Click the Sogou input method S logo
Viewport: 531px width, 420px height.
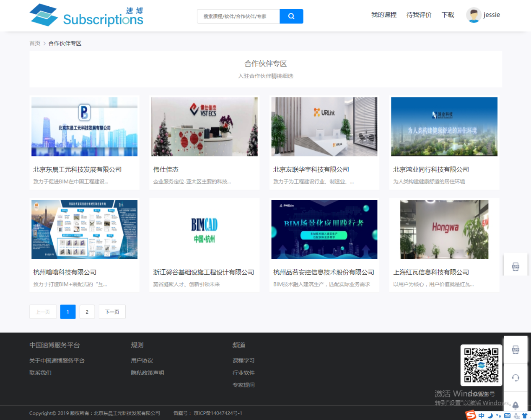click(471, 415)
